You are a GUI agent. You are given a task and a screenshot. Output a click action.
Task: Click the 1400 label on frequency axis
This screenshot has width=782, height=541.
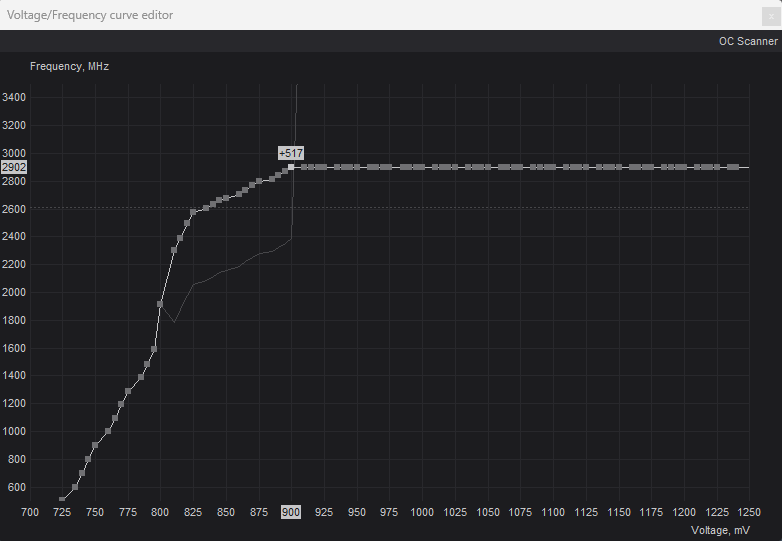pyautogui.click(x=14, y=375)
